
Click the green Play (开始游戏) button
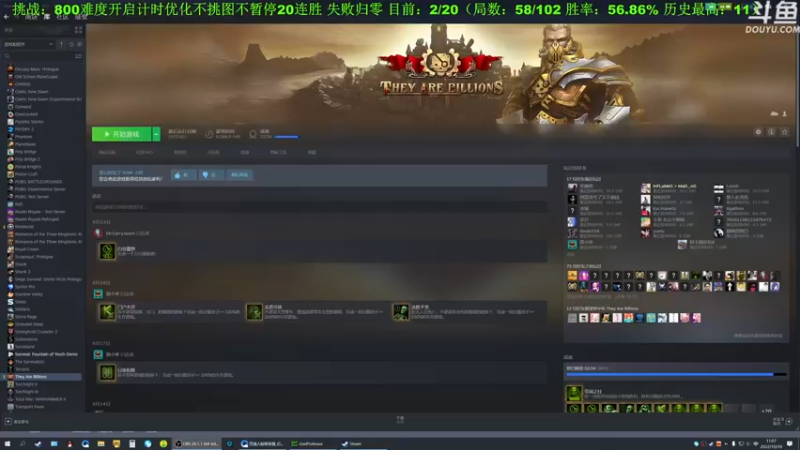[x=121, y=134]
